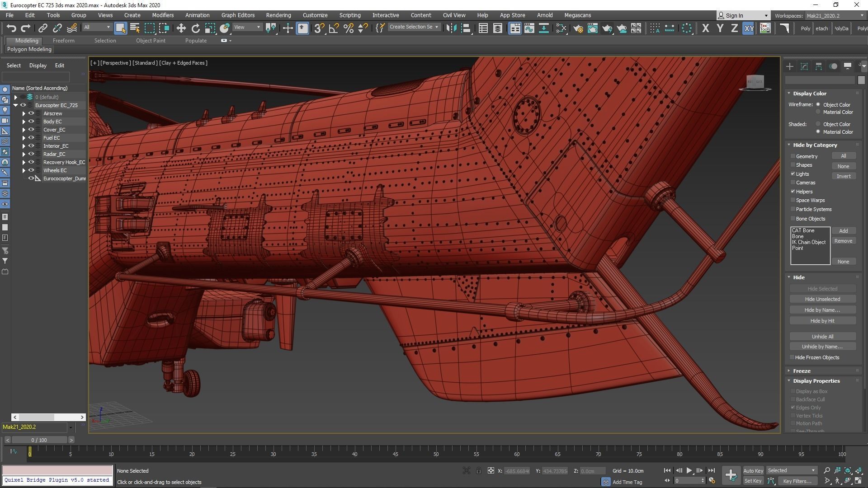Open the Modifiers menu
868x488 pixels.
[163, 15]
